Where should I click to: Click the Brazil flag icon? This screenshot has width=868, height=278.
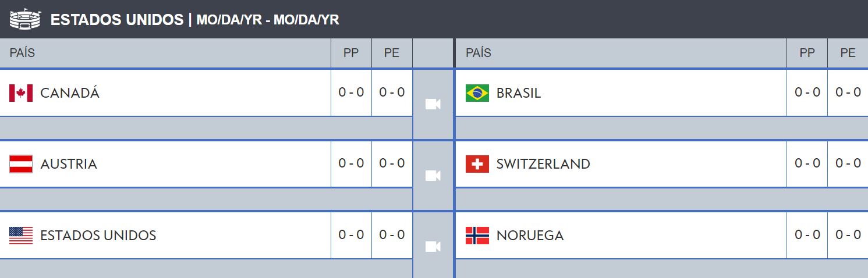coord(477,93)
